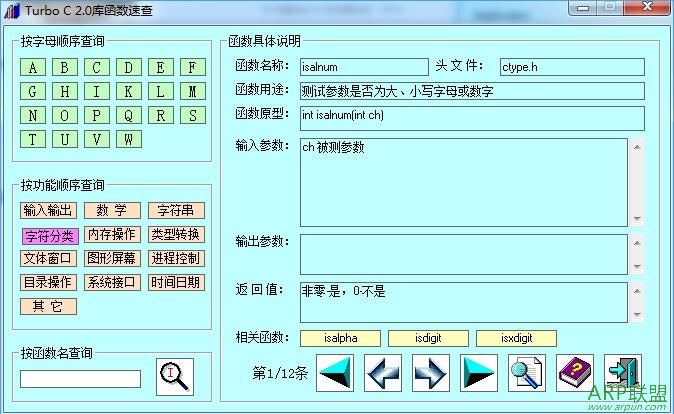The height and width of the screenshot is (414, 674).
Task: Open 时间日期 function category
Action: tap(176, 282)
